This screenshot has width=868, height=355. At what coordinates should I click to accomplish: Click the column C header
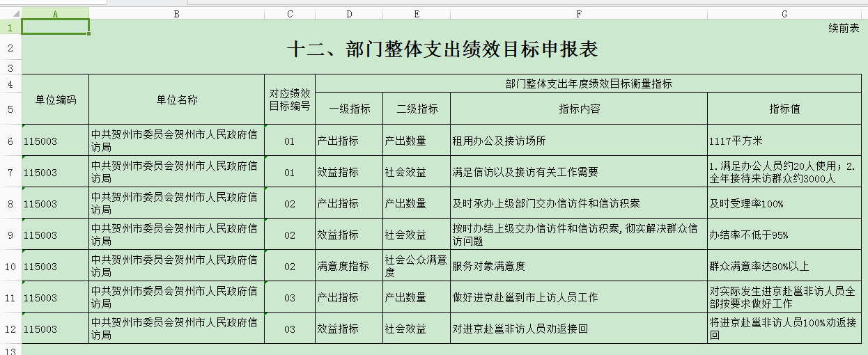(290, 13)
